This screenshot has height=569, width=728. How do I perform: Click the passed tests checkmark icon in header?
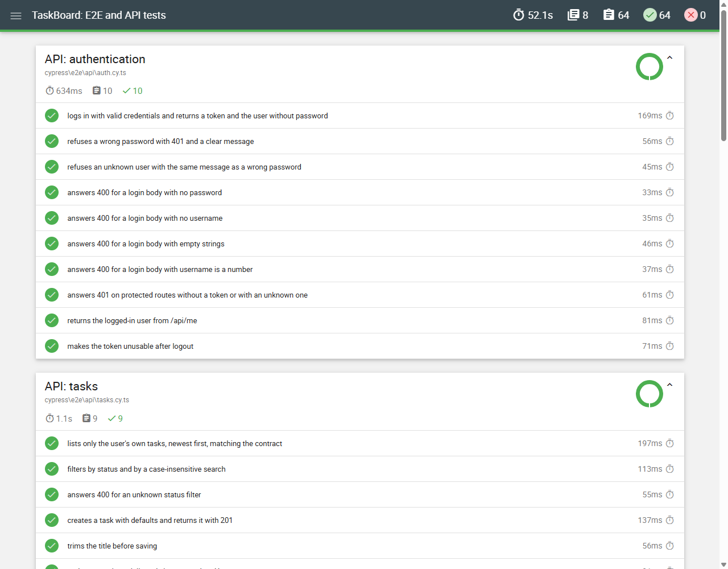tap(650, 15)
